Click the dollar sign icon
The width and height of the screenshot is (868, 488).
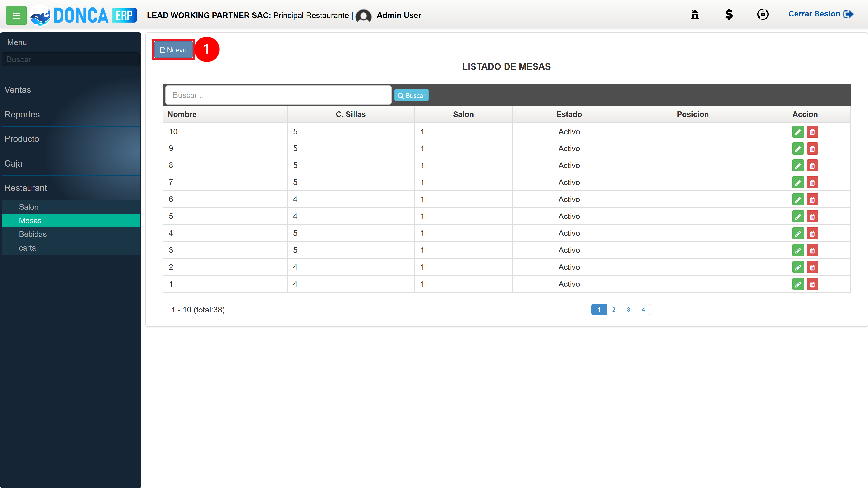tap(729, 14)
